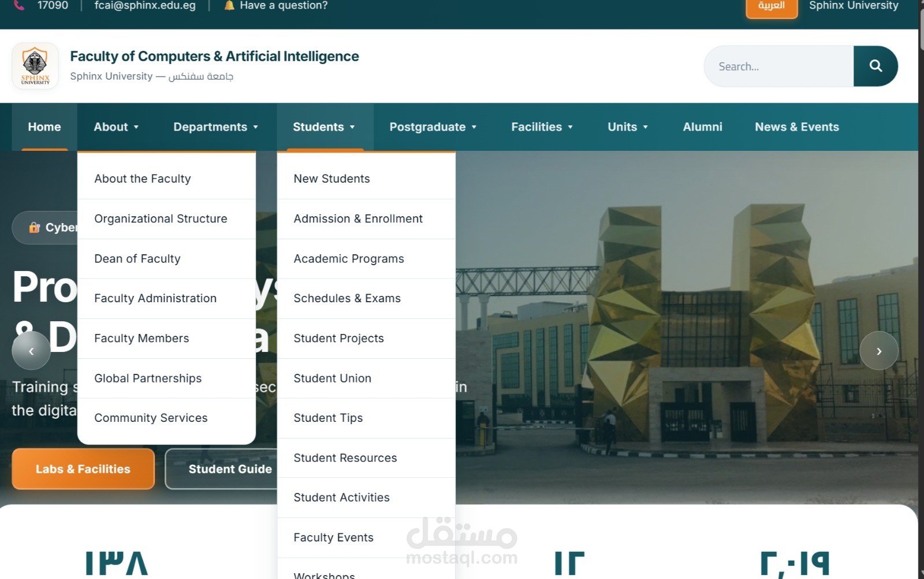This screenshot has width=924, height=579.
Task: Click the bell icon beside Have a question
Action: 229,5
